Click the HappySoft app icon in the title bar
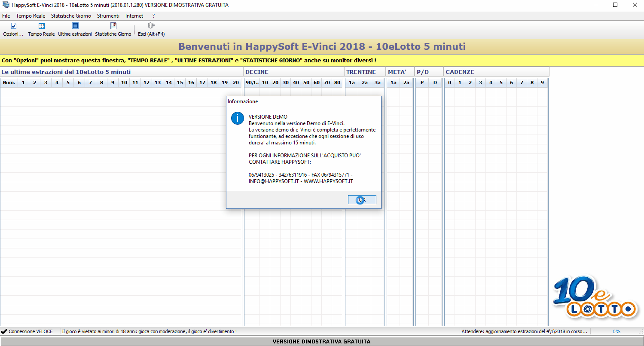Image resolution: width=644 pixels, height=346 pixels. [6, 5]
